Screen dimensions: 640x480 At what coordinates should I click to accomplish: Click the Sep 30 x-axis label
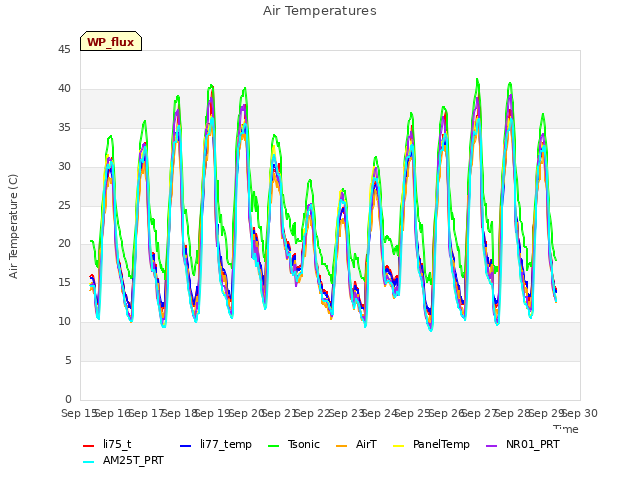[x=580, y=413]
